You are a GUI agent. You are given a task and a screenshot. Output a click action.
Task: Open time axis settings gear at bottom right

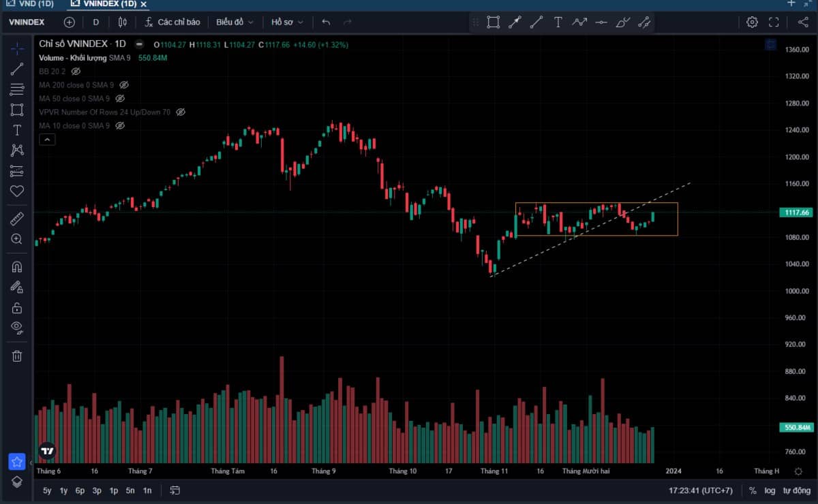pyautogui.click(x=798, y=471)
